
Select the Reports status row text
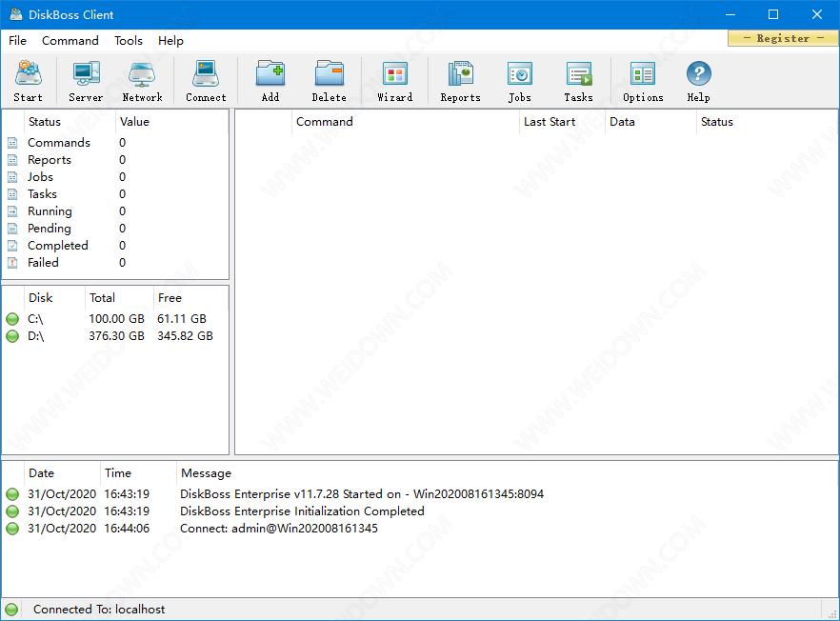click(x=50, y=160)
